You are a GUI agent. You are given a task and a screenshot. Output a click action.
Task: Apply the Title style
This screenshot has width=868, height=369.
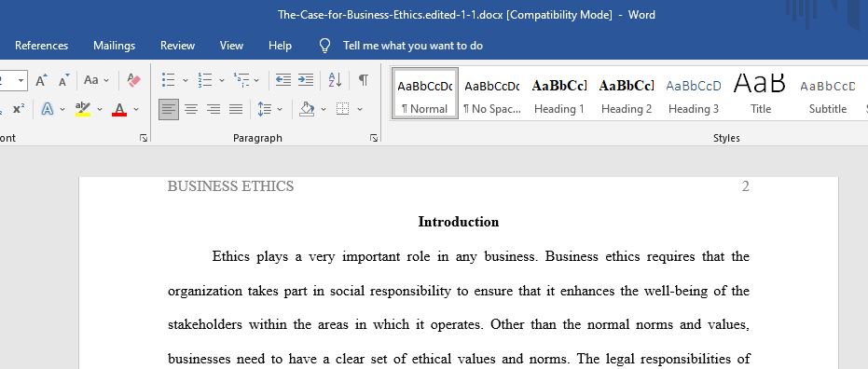(761, 93)
